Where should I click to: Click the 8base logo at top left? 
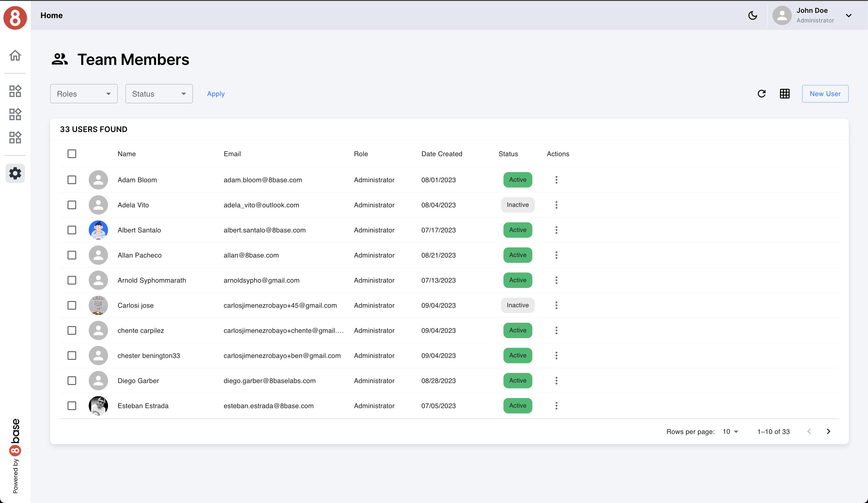pyautogui.click(x=15, y=17)
